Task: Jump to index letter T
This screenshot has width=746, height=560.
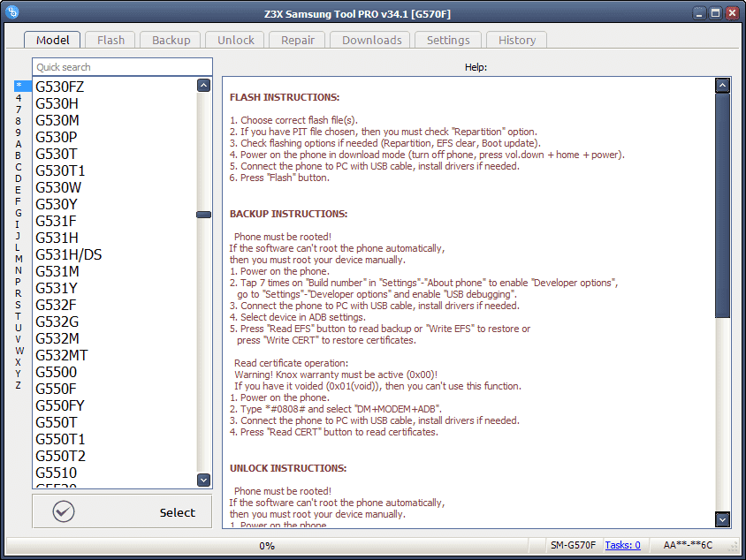Action: click(18, 316)
